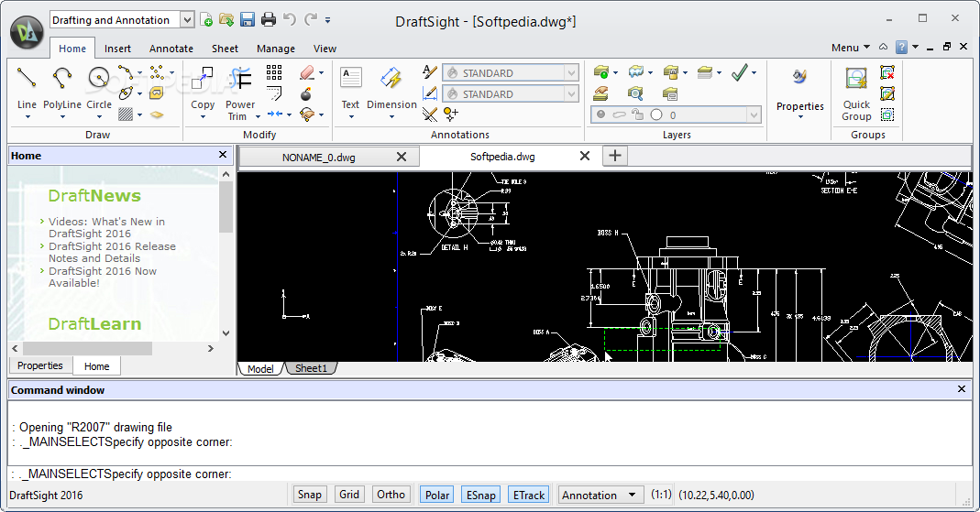Disable ETrack in the status bar

[x=529, y=495]
